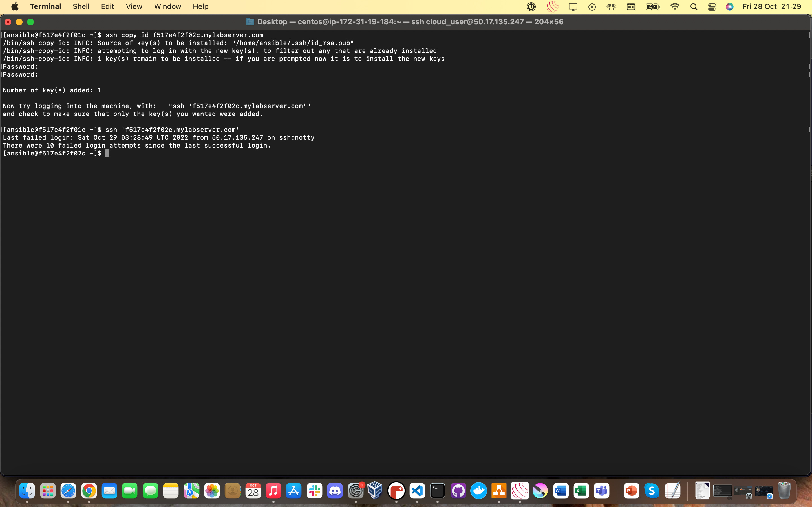The height and width of the screenshot is (507, 812).
Task: Click the terminal command prompt cursor
Action: coord(107,153)
